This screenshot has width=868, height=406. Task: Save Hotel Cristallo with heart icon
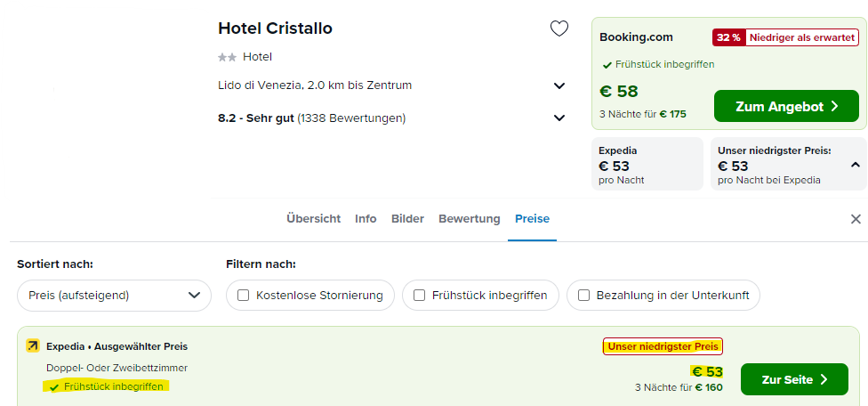pyautogui.click(x=559, y=28)
